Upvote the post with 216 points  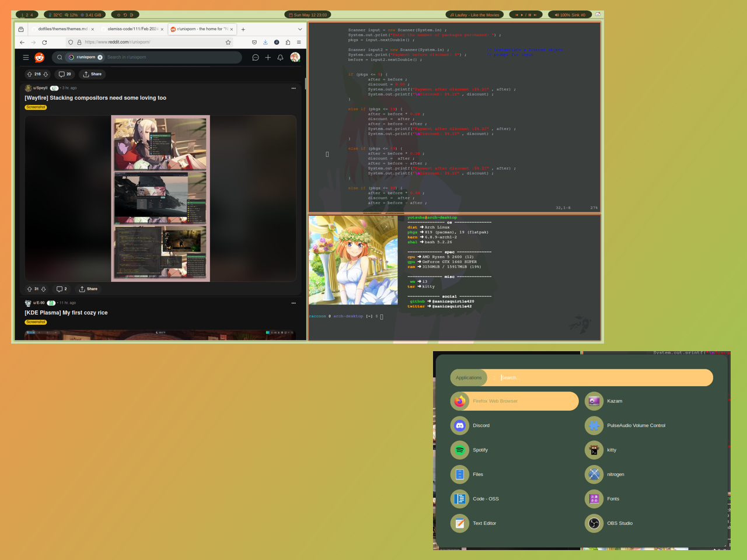(29, 74)
